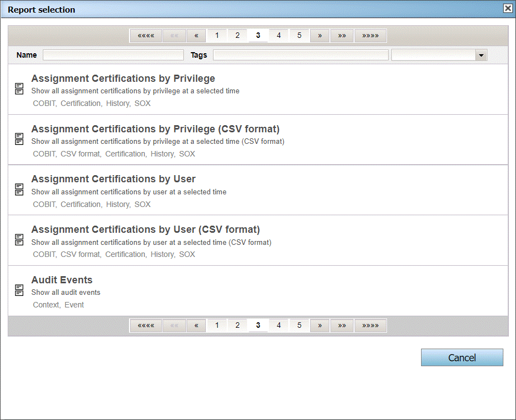Jump to page 5 in bottom pager

pos(299,326)
